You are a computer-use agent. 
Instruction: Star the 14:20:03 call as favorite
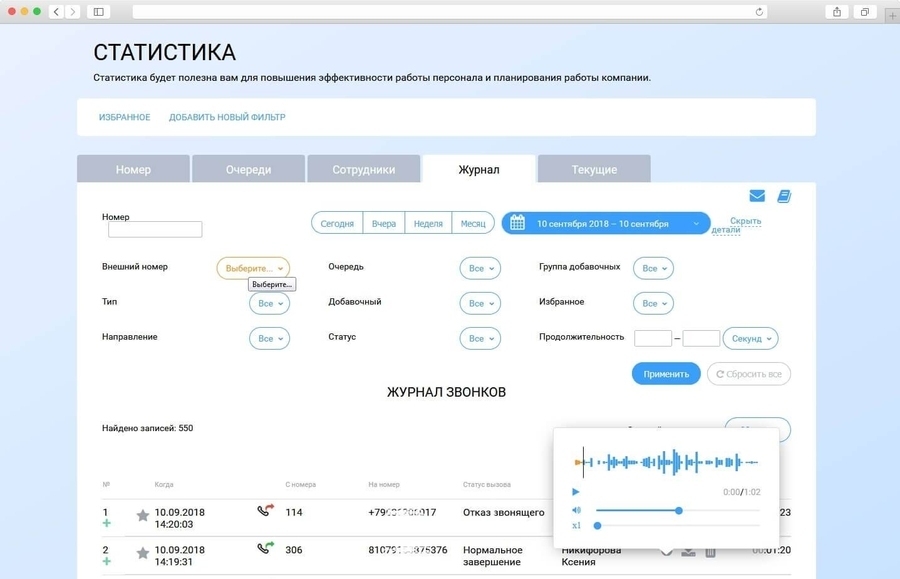click(143, 516)
